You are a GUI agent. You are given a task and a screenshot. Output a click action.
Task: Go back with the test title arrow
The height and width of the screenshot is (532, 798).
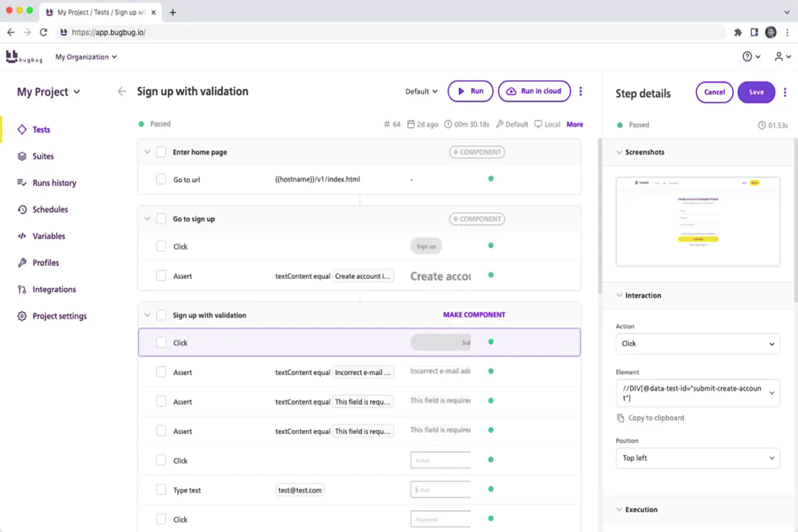click(x=122, y=91)
